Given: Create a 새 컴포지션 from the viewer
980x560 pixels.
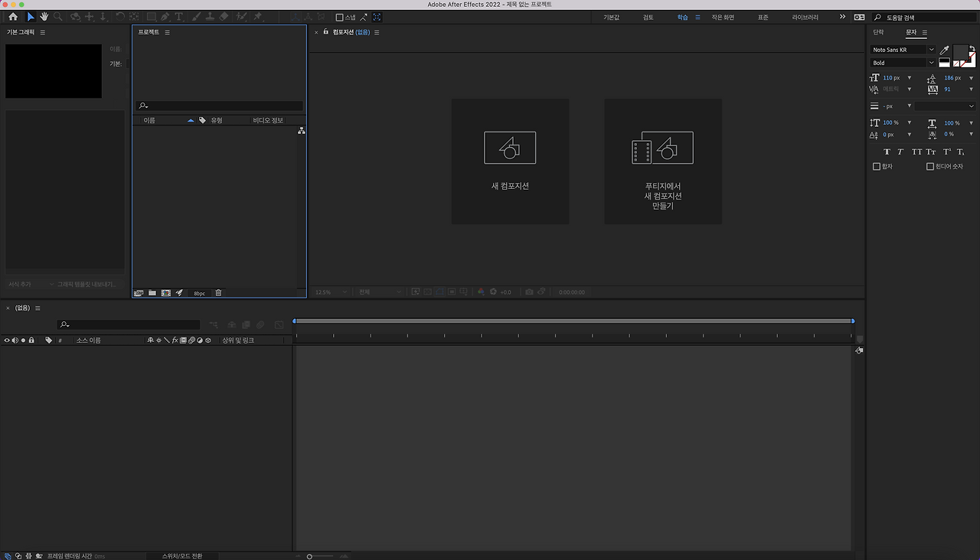Looking at the screenshot, I should 510,161.
